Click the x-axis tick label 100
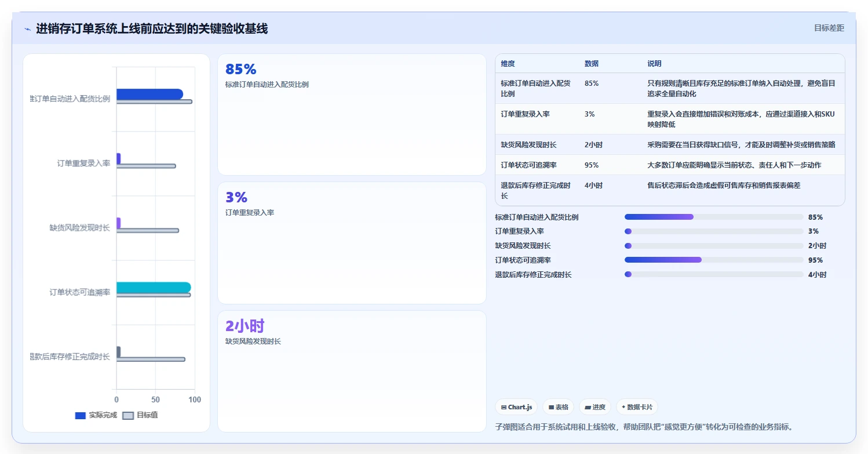The width and height of the screenshot is (868, 454). point(195,400)
